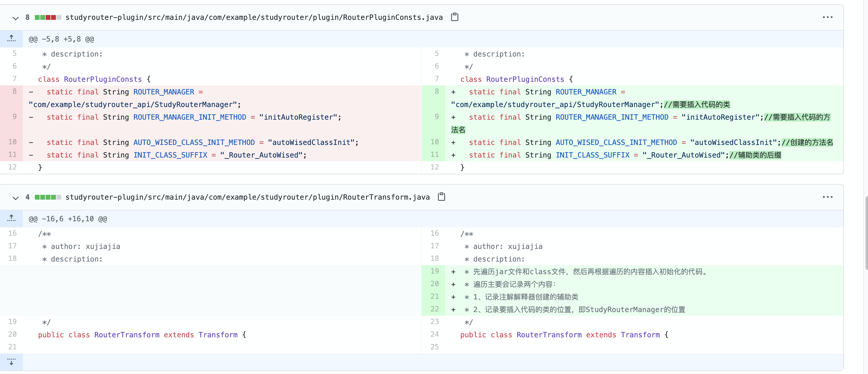
Task: Select hunk header @@ -5,8 +5,8 @@
Action: pyautogui.click(x=61, y=39)
